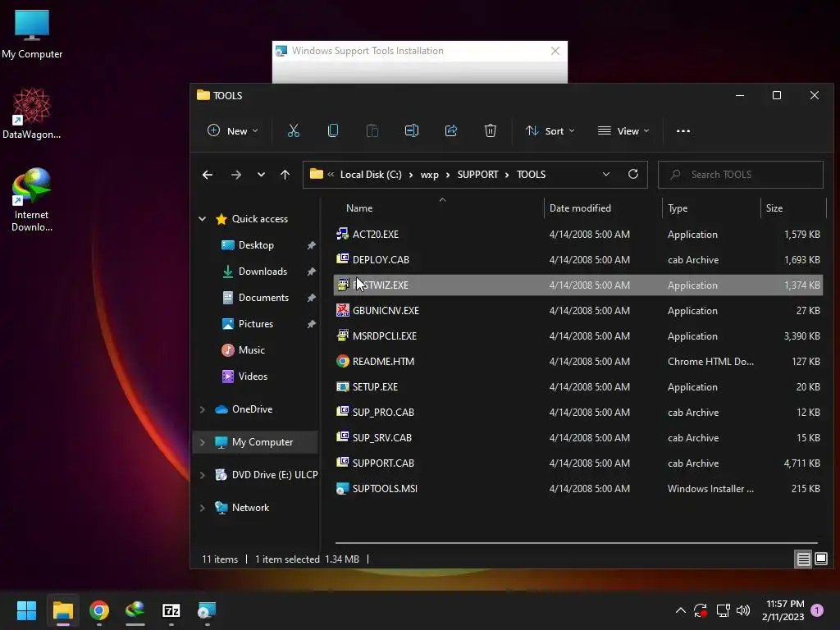Click the Rename icon in toolbar
The width and height of the screenshot is (840, 630).
[x=412, y=130]
